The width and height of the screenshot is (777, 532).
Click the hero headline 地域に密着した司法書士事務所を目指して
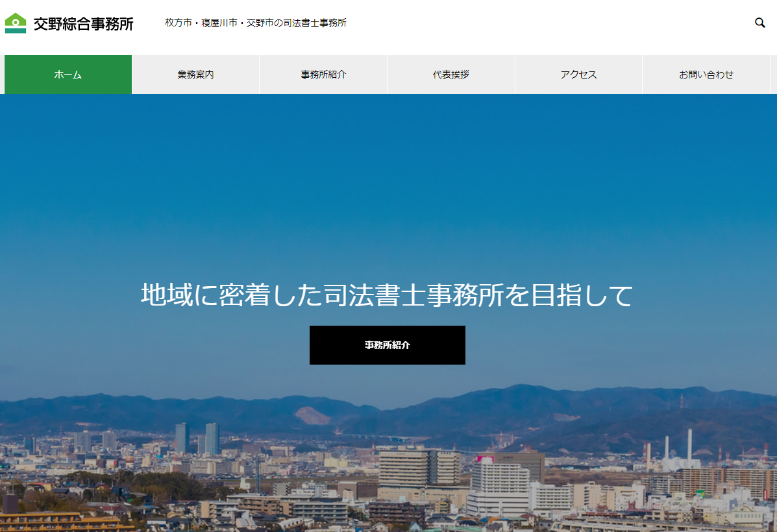[x=387, y=295]
